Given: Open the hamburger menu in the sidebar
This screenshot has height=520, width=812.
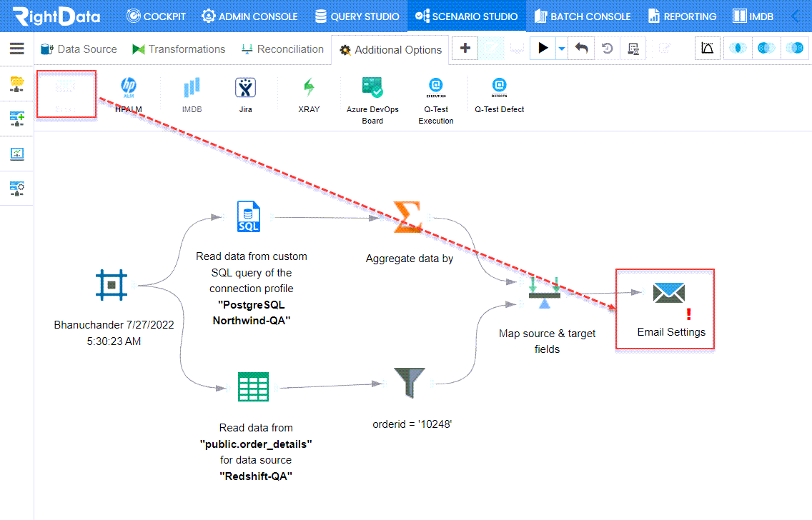Looking at the screenshot, I should click(x=17, y=49).
